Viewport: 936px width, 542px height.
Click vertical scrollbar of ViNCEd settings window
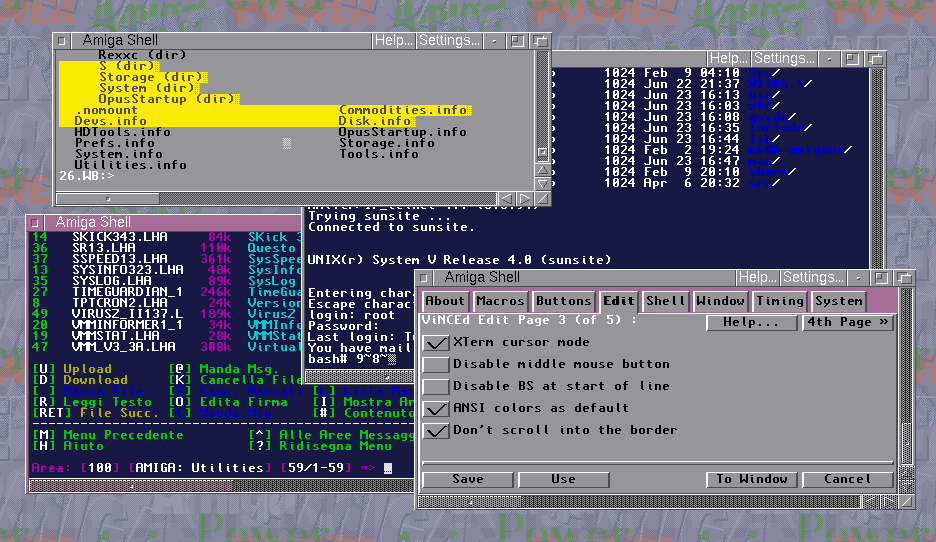[x=907, y=376]
